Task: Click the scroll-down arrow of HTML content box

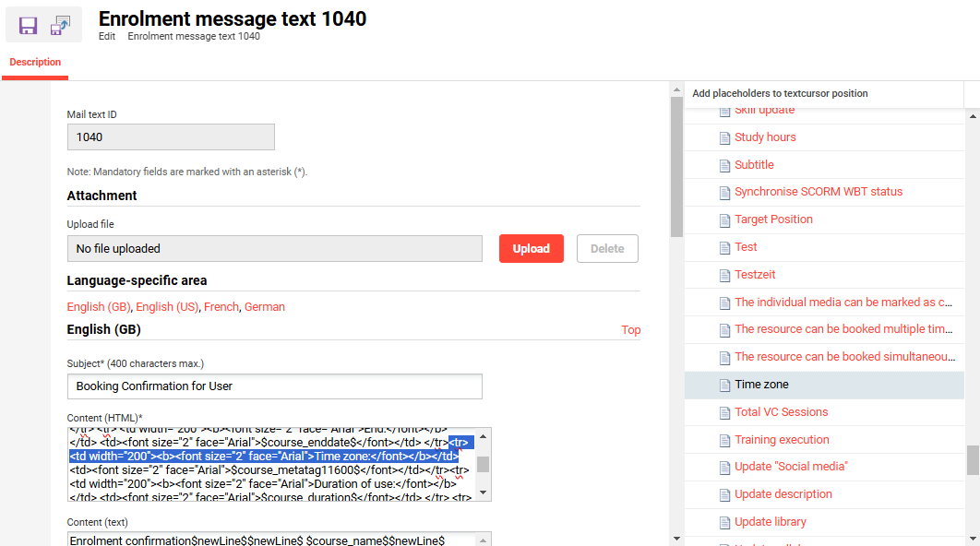Action: click(x=483, y=493)
